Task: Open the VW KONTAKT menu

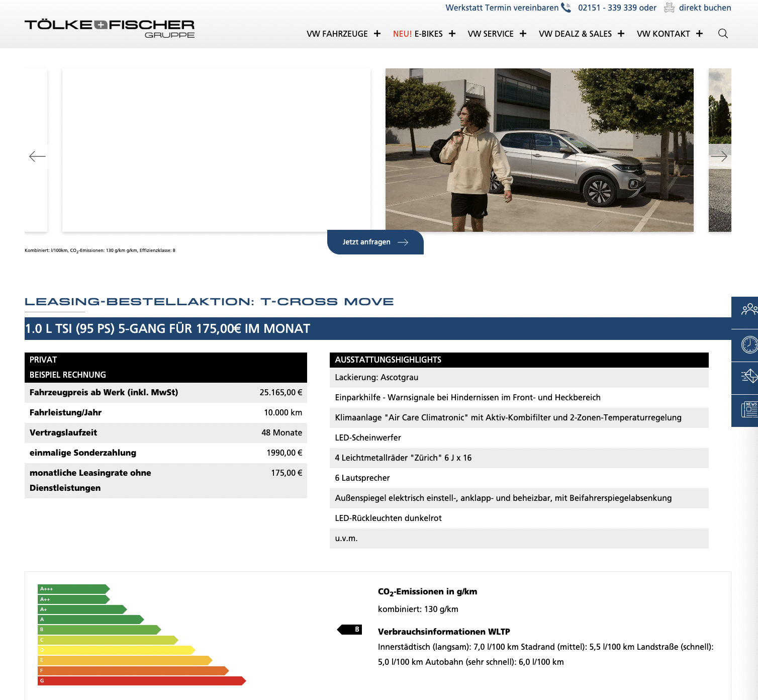Action: point(663,34)
